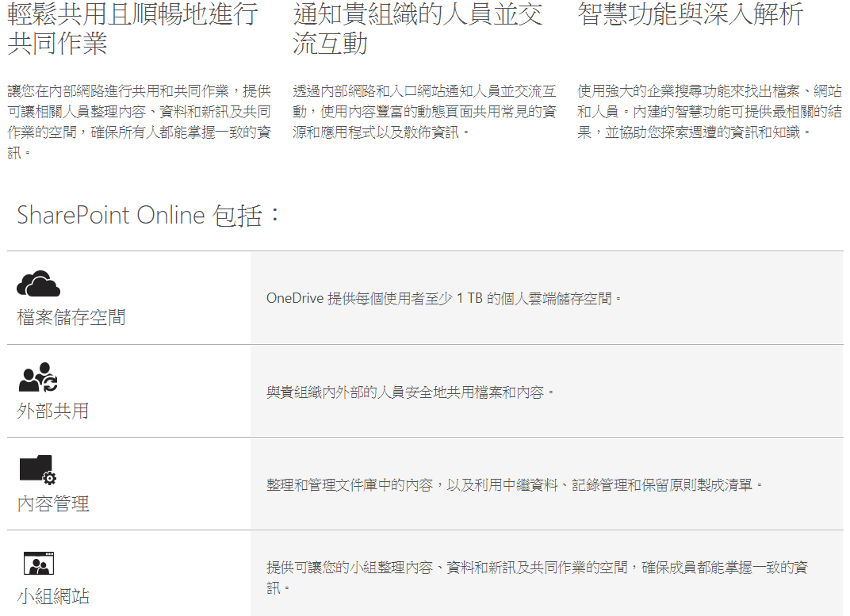
Task: Click the OneDrive cloud icon
Action: (x=38, y=283)
